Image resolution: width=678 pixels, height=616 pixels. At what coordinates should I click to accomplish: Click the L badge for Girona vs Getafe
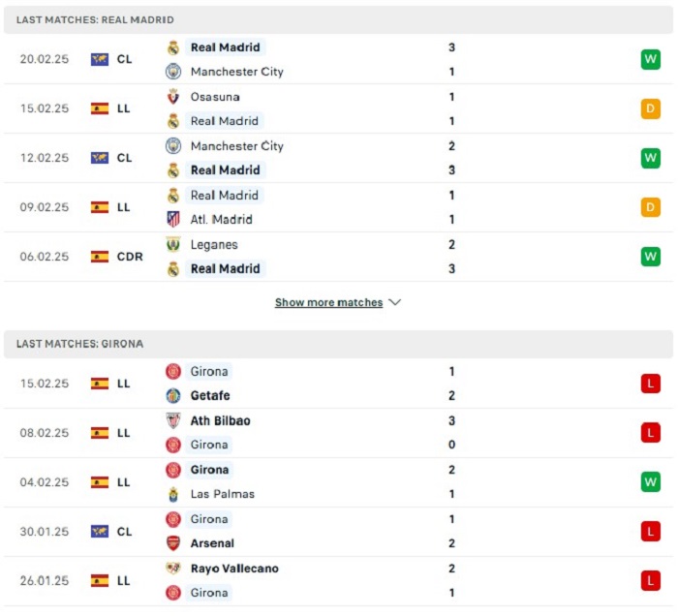pos(650,384)
